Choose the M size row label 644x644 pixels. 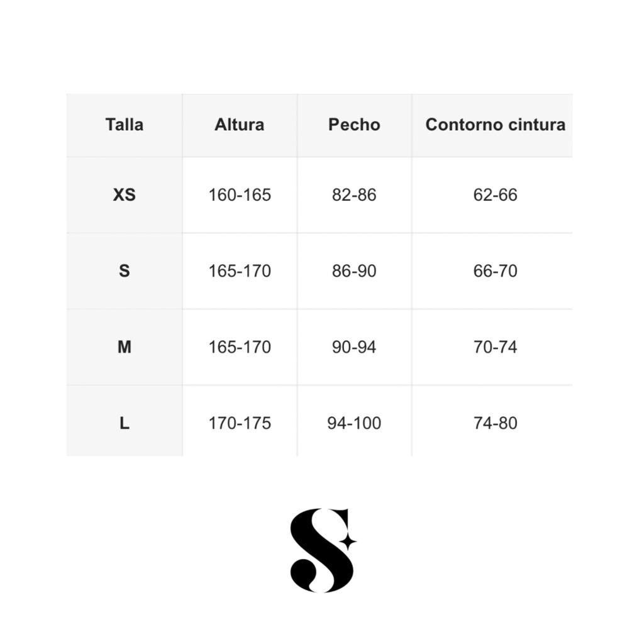coord(125,347)
